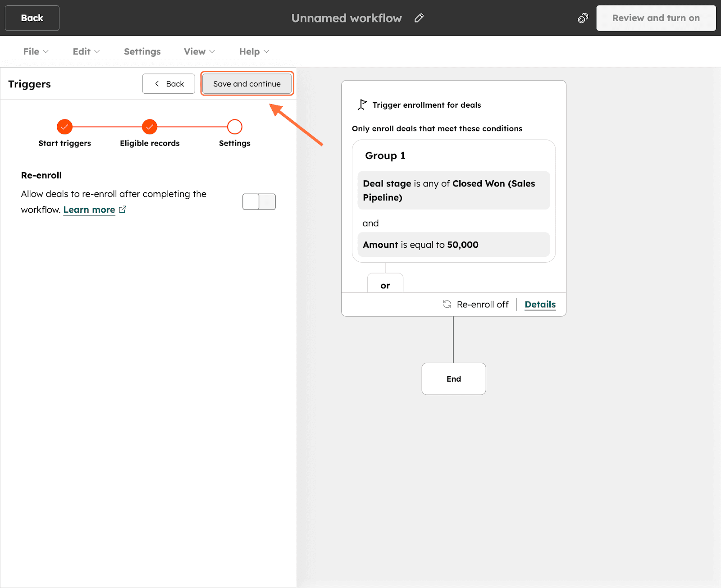The image size is (721, 588).
Task: Follow the Learn more link
Action: [x=89, y=210]
